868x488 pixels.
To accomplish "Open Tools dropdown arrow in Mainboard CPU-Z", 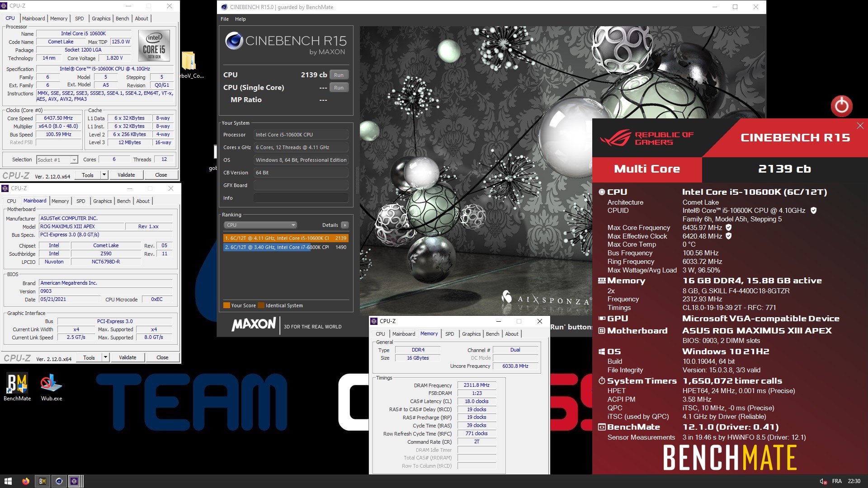I will click(x=105, y=357).
